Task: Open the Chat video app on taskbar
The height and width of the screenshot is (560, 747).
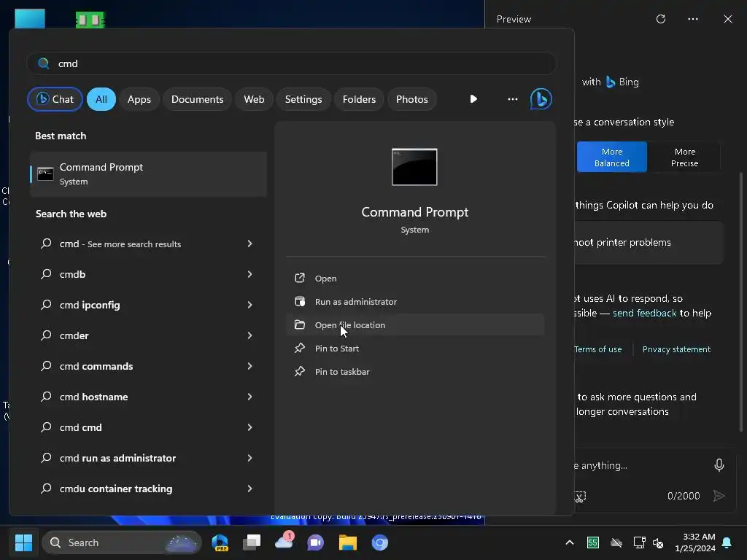Action: [315, 542]
